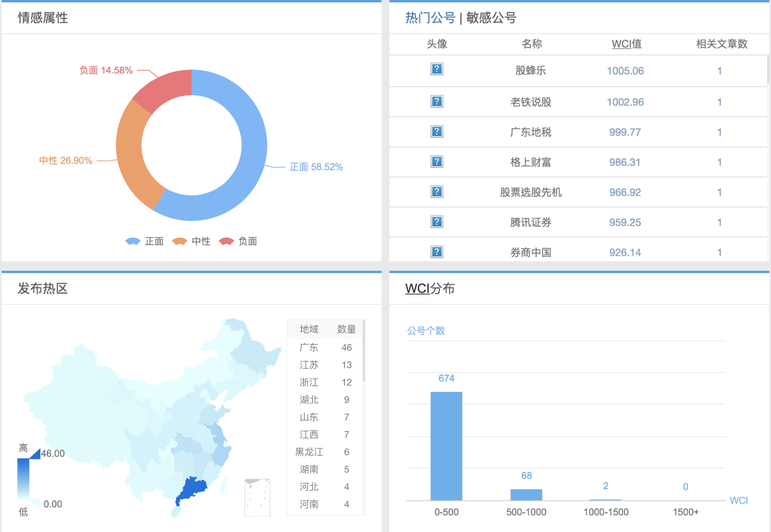Click the avatar icon for 股蜂乐
The image size is (771, 532).
tap(436, 69)
